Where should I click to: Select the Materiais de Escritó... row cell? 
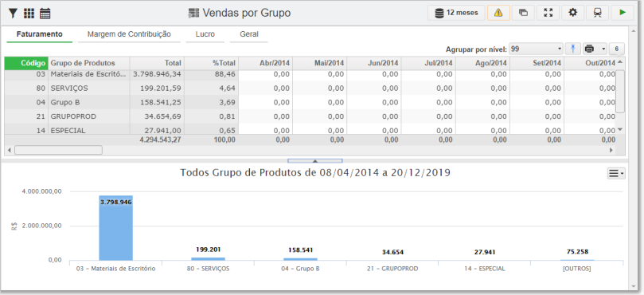pyautogui.click(x=89, y=74)
